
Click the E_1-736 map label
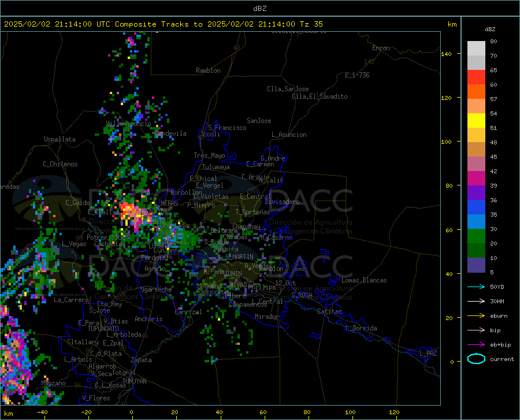[x=357, y=75]
